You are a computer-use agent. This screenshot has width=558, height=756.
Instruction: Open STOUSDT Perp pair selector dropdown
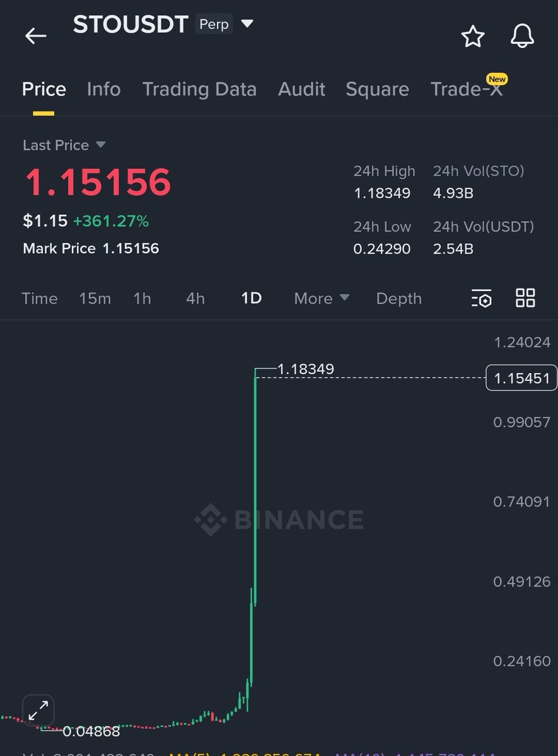tap(247, 24)
